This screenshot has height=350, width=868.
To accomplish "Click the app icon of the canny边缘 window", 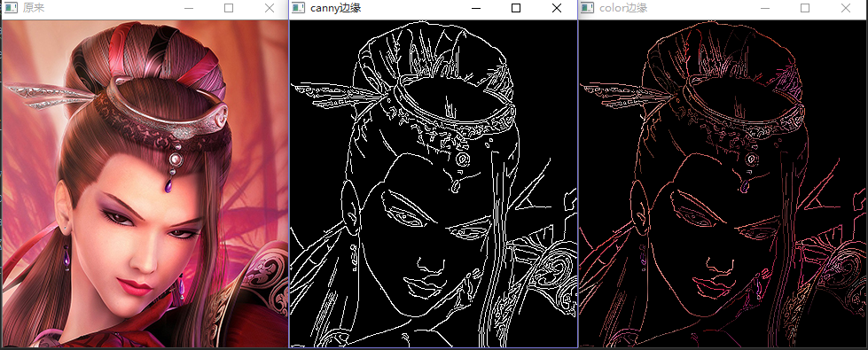I will (299, 8).
